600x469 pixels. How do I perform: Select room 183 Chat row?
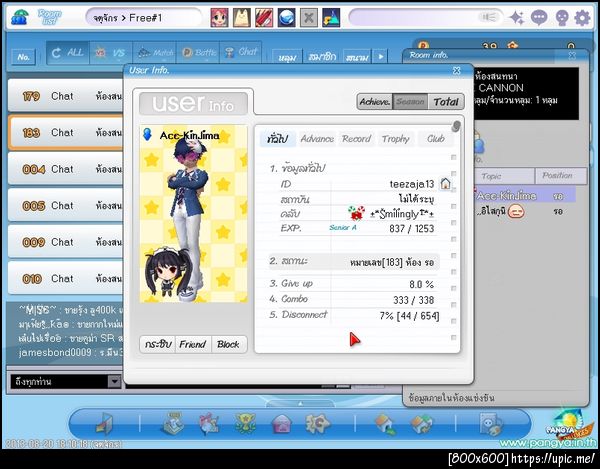coord(65,132)
